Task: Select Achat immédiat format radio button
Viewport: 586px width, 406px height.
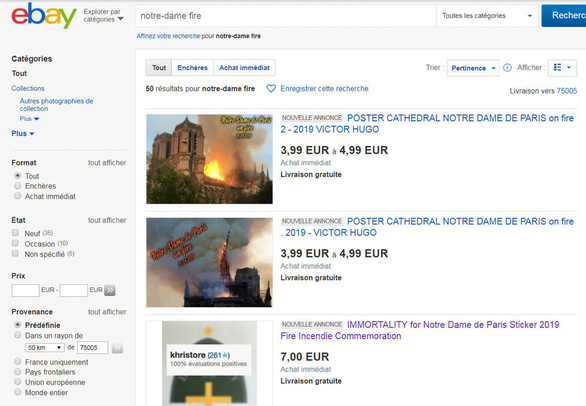Action: pos(17,196)
